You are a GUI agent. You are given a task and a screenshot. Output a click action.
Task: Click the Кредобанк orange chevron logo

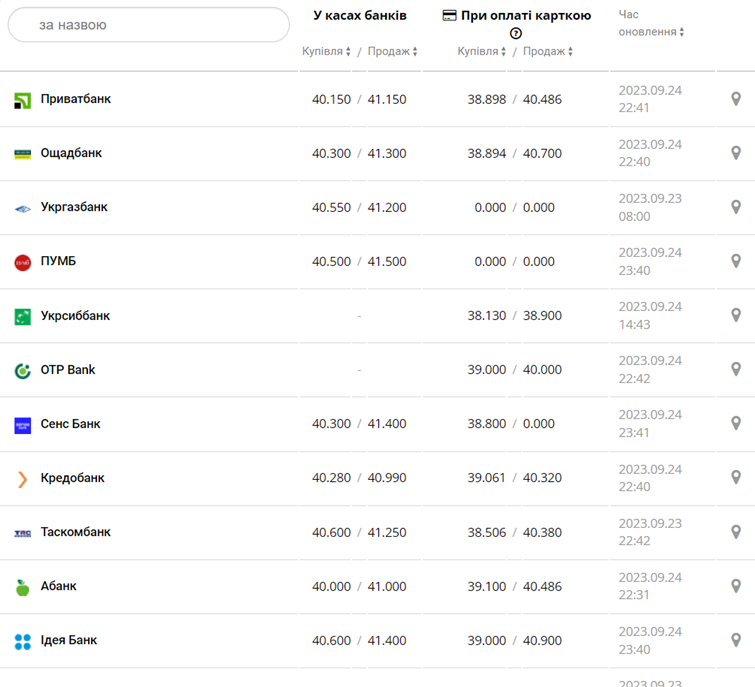tap(22, 479)
